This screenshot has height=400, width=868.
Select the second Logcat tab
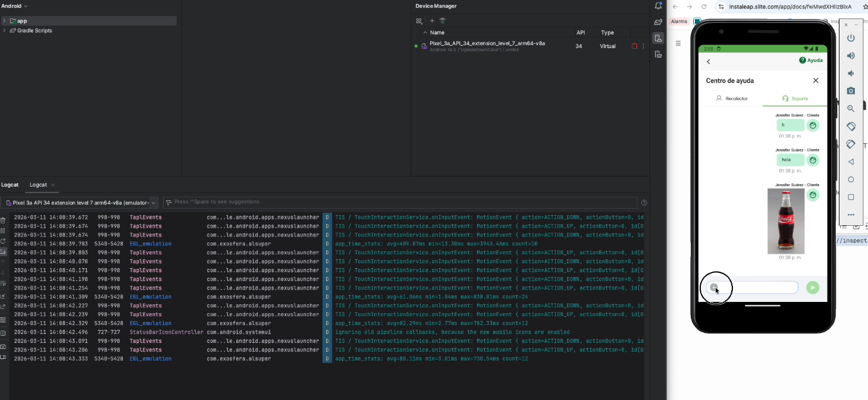[x=38, y=185]
